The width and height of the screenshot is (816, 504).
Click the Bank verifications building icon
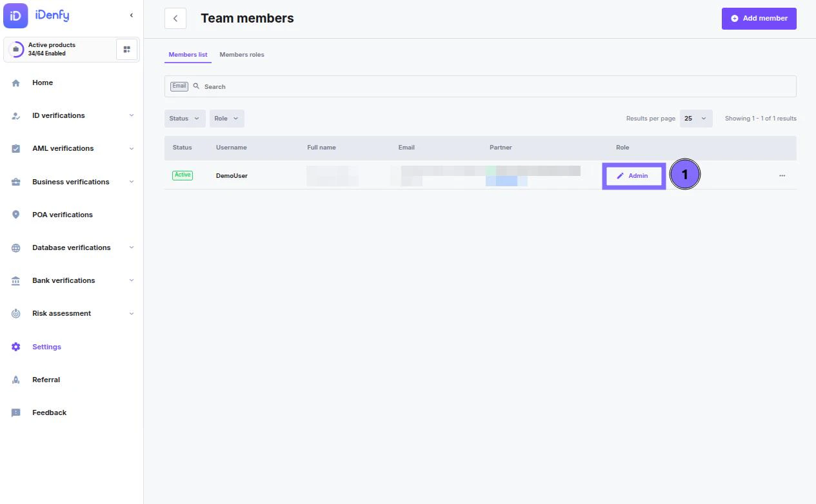(x=16, y=281)
